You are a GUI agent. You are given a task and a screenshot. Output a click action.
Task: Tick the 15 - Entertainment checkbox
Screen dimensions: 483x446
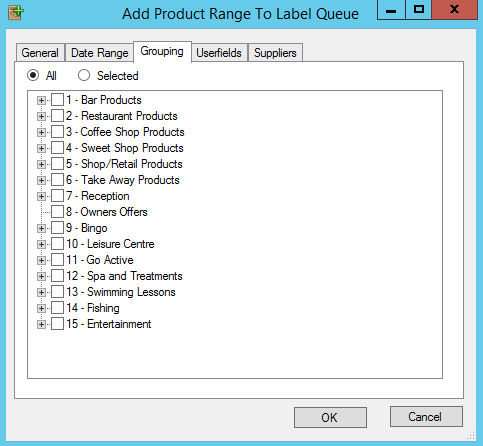coord(57,324)
